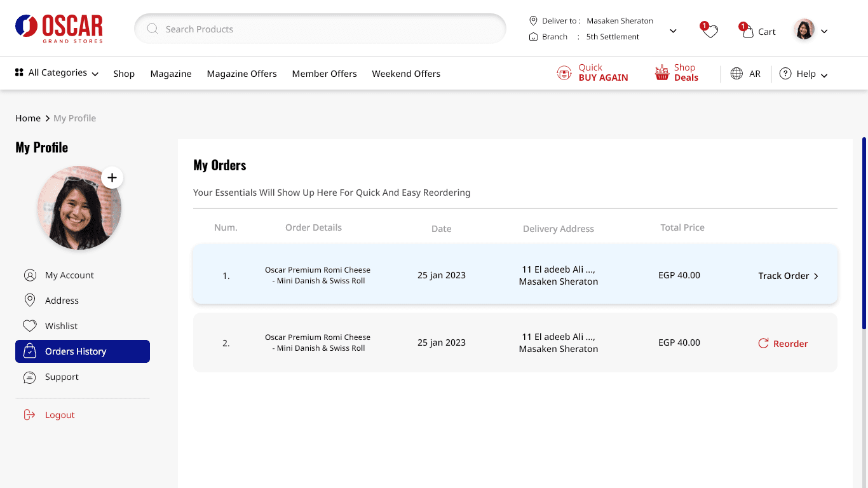Open the Cart bag icon
Image resolution: width=868 pixels, height=488 pixels.
point(748,31)
